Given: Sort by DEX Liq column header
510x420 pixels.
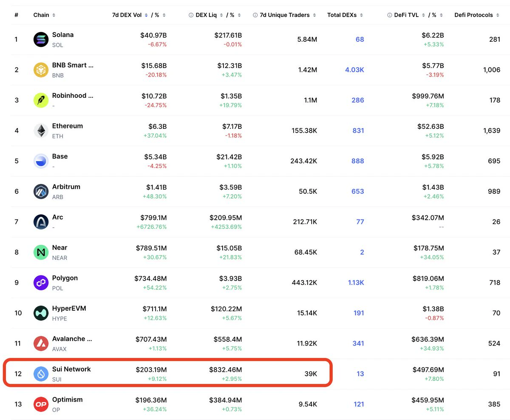Looking at the screenshot, I should click(x=209, y=15).
